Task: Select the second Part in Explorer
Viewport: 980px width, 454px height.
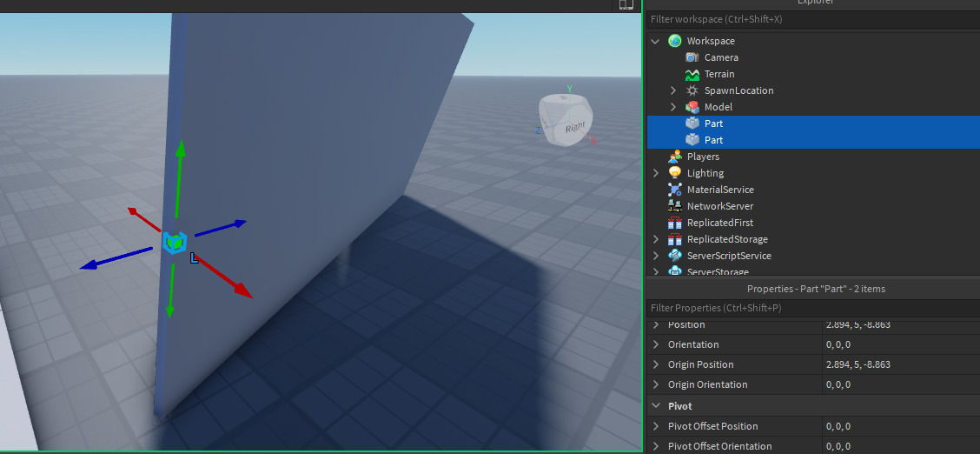Action: coord(813,140)
